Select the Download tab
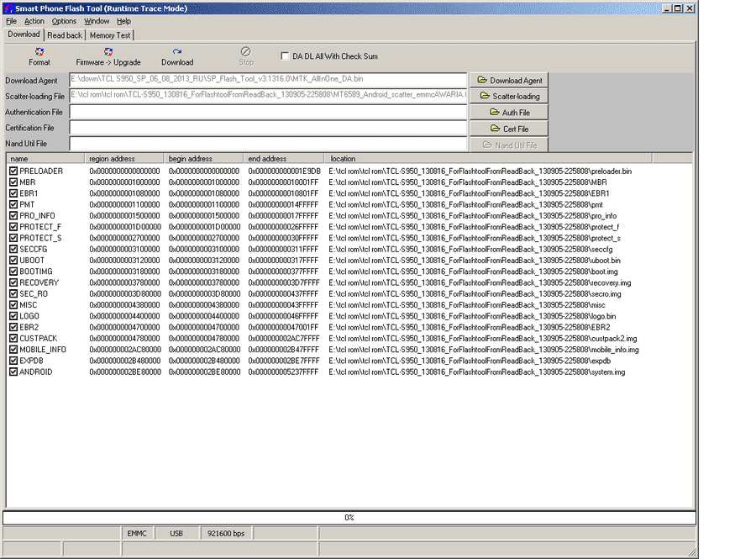The width and height of the screenshot is (756, 559). click(x=24, y=34)
